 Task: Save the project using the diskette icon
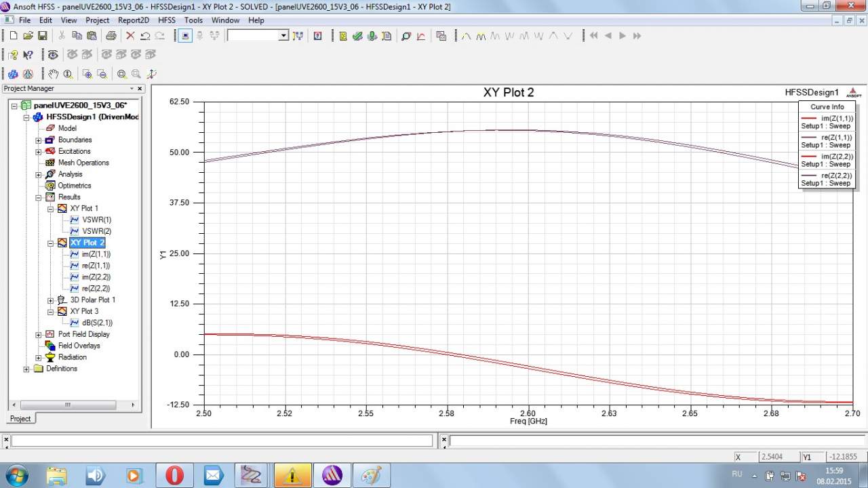point(42,36)
